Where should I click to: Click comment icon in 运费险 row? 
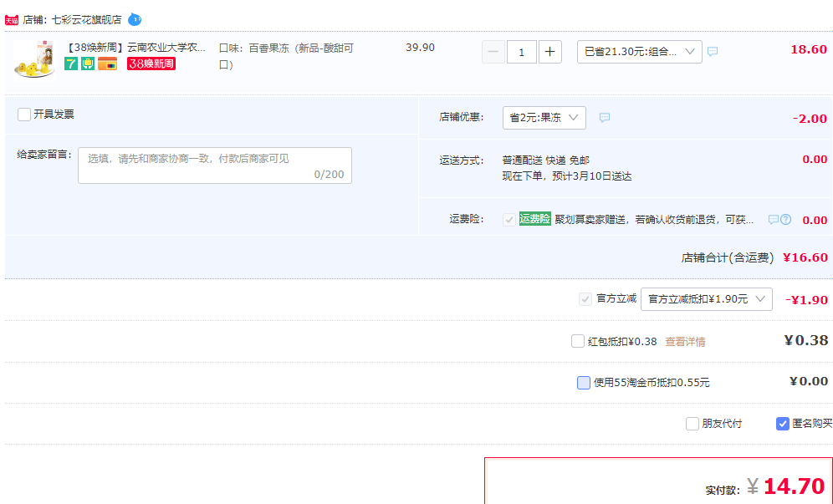774,219
